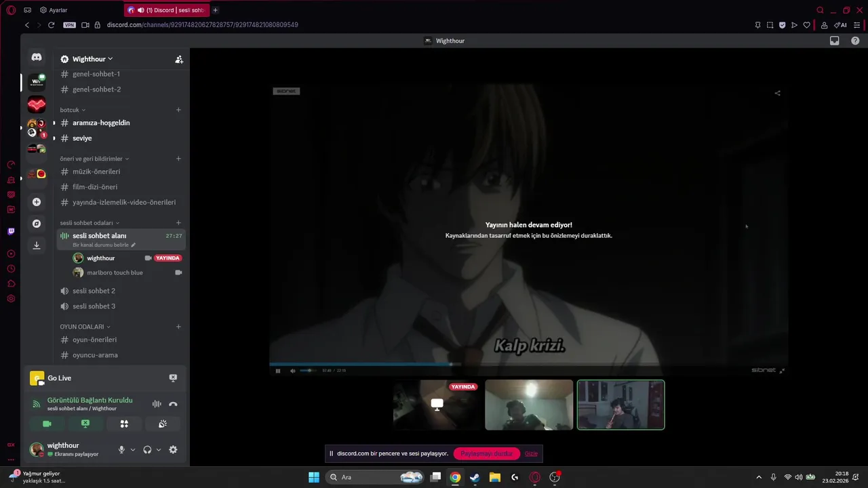Screen dimensions: 868x488
Task: Open Opera Aria AI button
Action: click(840, 25)
